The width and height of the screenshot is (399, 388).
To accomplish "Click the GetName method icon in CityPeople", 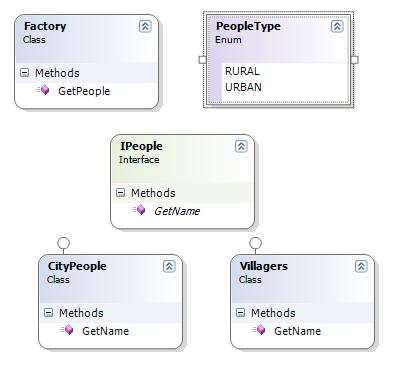I will tap(67, 330).
